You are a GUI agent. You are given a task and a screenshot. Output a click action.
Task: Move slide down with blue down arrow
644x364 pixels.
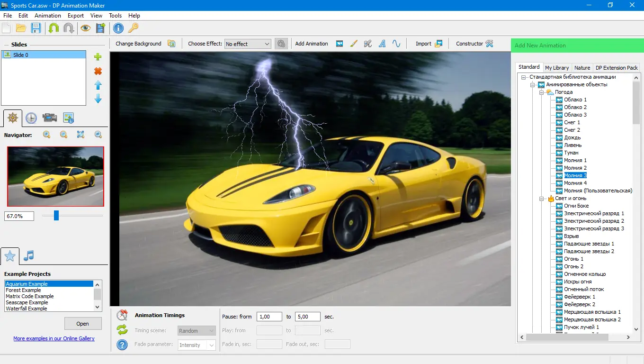click(x=98, y=99)
